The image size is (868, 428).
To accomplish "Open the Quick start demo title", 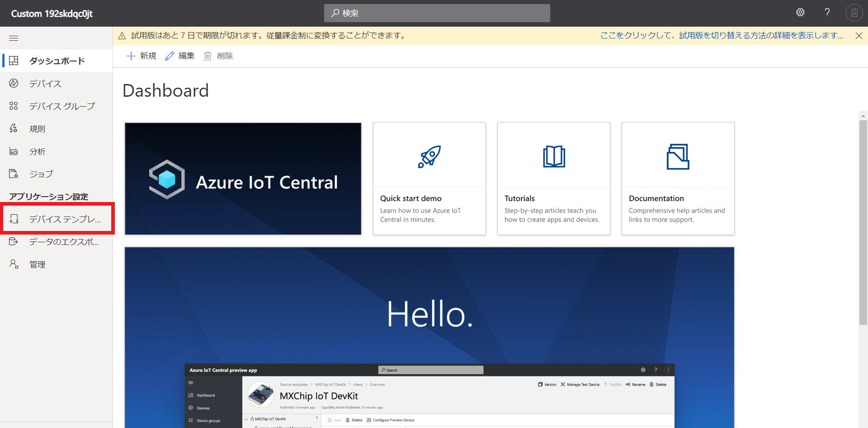I will click(410, 198).
